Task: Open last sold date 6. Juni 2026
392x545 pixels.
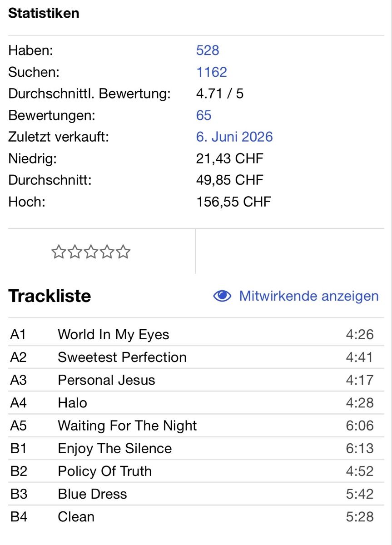Action: (x=234, y=137)
